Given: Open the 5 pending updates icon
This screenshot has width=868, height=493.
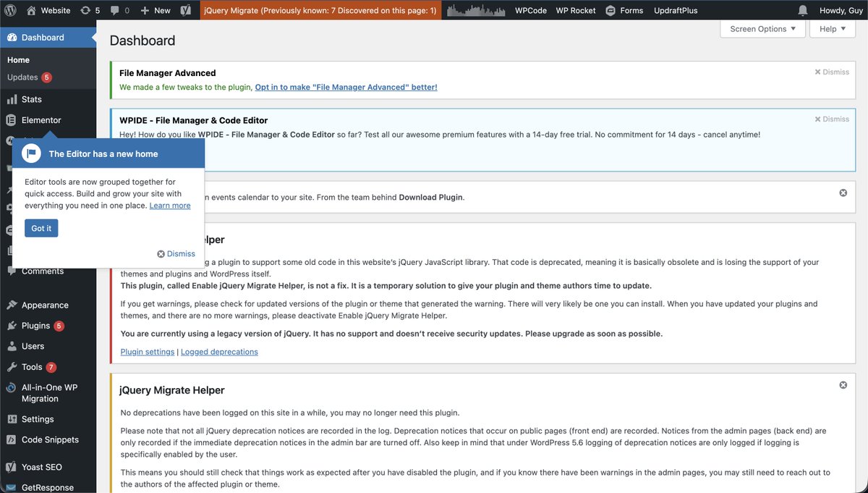Looking at the screenshot, I should coord(90,10).
